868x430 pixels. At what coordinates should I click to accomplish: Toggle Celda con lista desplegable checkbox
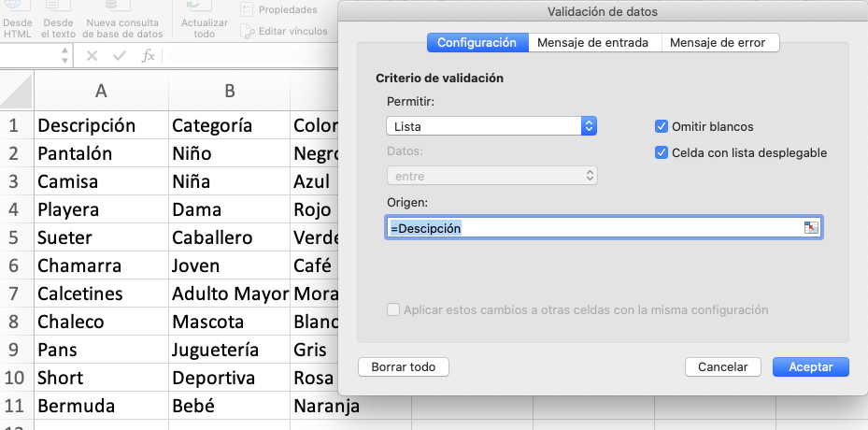662,152
